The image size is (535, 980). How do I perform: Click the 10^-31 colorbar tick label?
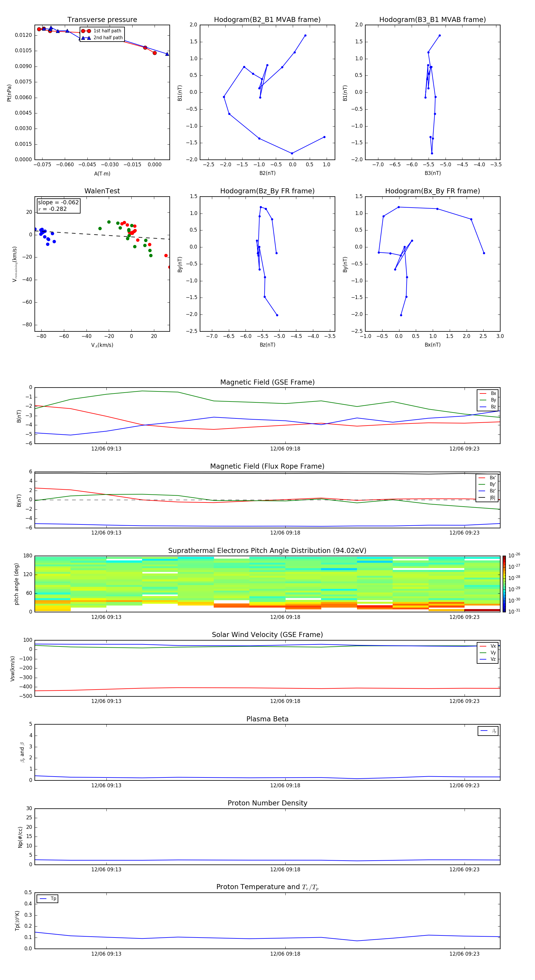coord(514,611)
